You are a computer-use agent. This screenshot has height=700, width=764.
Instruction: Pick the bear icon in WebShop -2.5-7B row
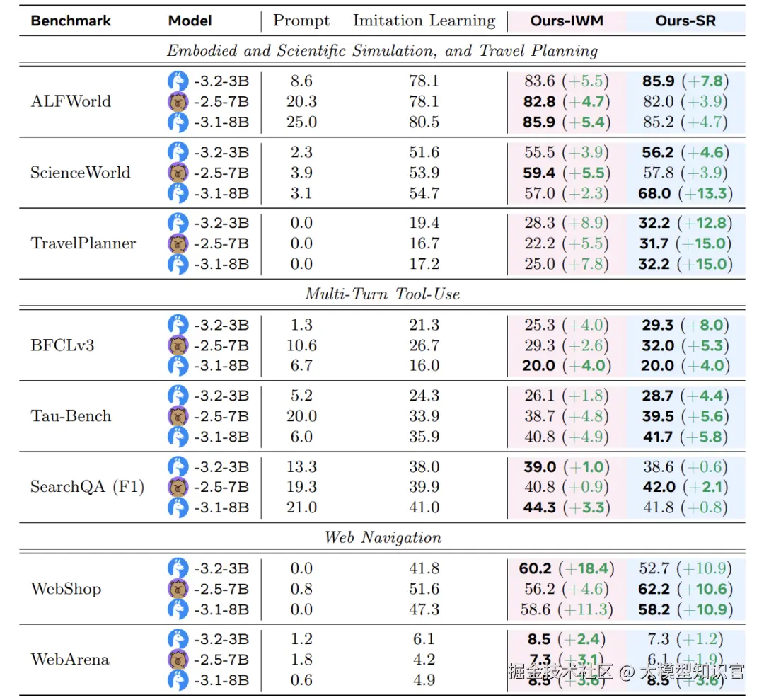click(178, 589)
